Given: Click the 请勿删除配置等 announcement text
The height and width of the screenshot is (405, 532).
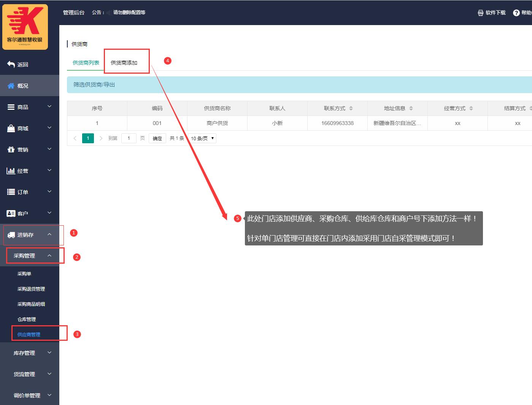Looking at the screenshot, I should click(129, 13).
